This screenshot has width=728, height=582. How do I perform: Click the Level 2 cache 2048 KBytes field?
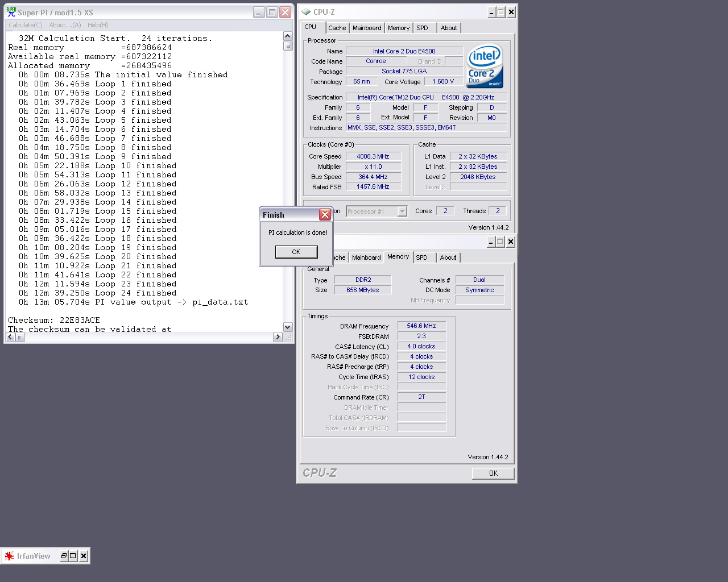click(x=478, y=177)
